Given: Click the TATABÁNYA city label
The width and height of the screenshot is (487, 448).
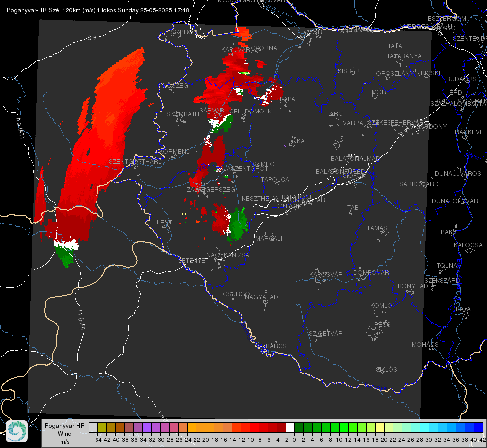Looking at the screenshot, I should tap(404, 56).
